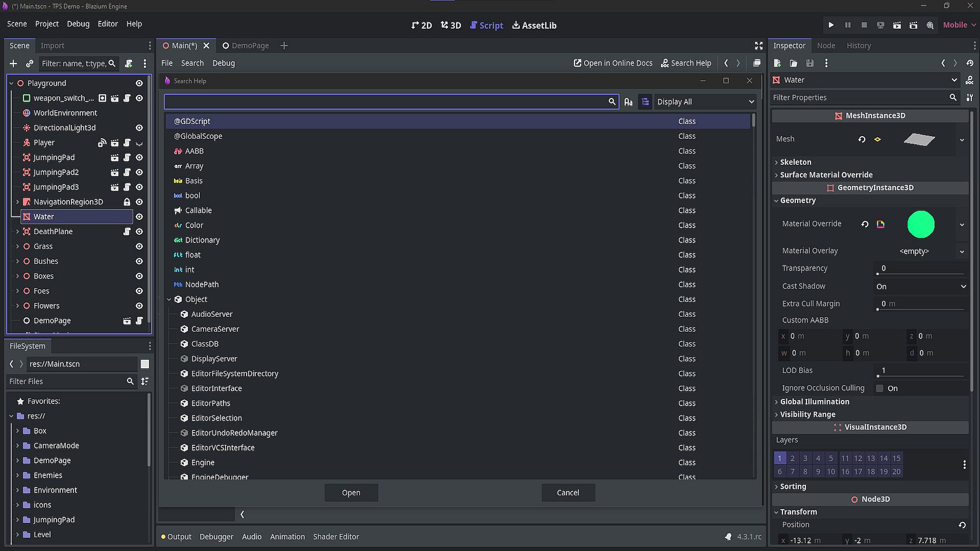980x551 pixels.
Task: Run the project with Play button
Action: [831, 25]
